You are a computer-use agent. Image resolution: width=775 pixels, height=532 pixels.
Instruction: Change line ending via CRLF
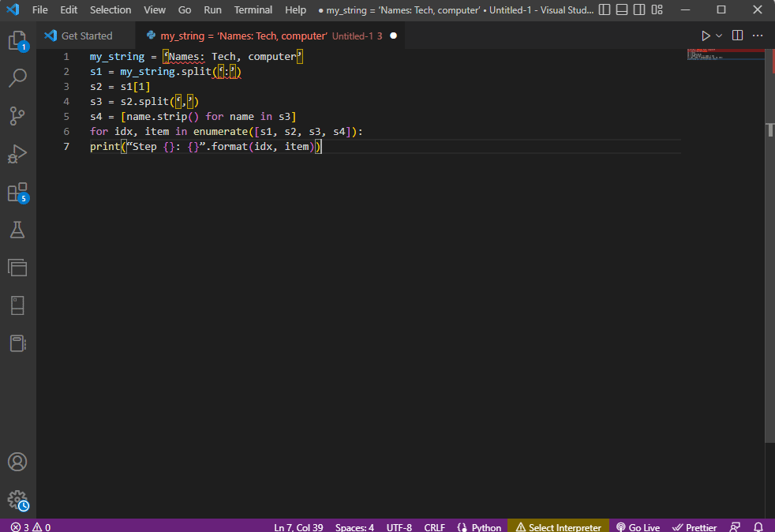(x=434, y=527)
